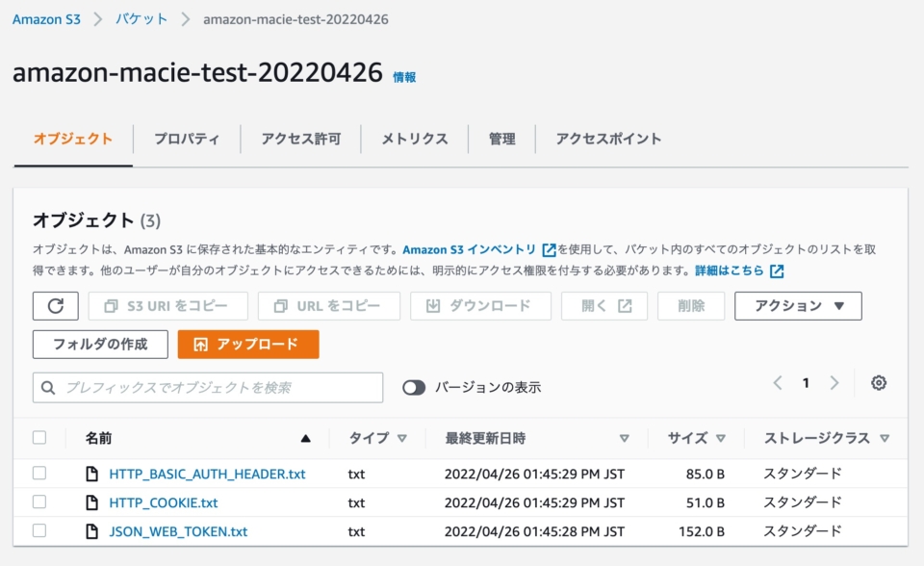924x566 pixels.
Task: Select the checkbox for HTTP_BASIC_AUTH_HEADER.txt
Action: point(39,474)
